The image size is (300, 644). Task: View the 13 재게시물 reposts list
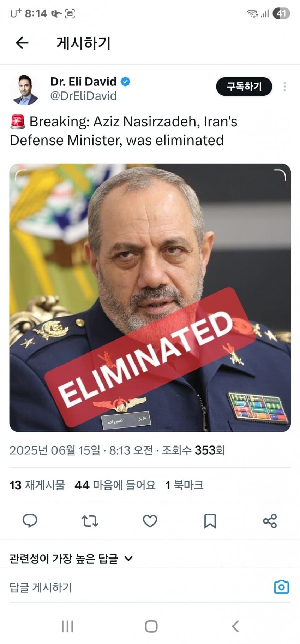(37, 485)
